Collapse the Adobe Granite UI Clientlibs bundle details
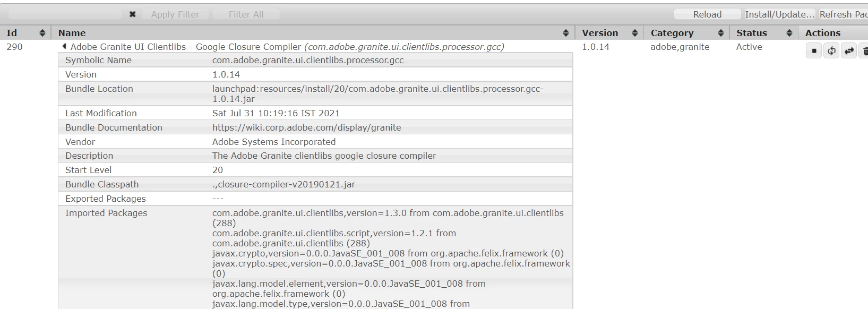This screenshot has width=868, height=309. pyautogui.click(x=64, y=47)
